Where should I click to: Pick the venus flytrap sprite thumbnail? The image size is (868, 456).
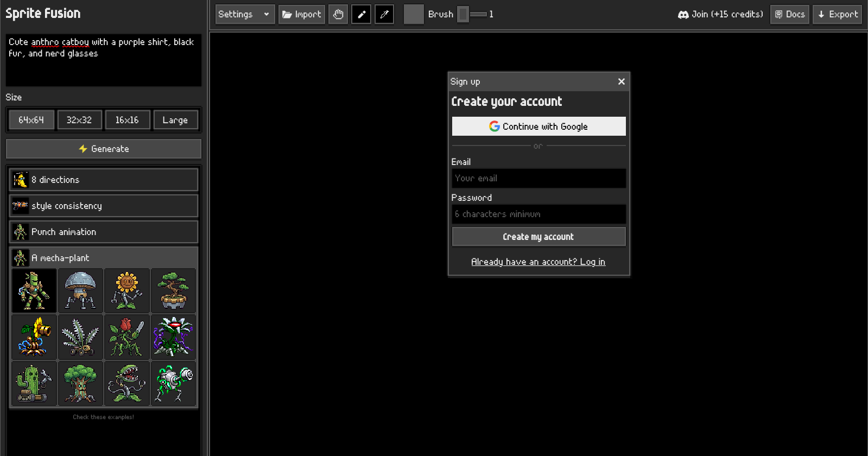tap(127, 384)
